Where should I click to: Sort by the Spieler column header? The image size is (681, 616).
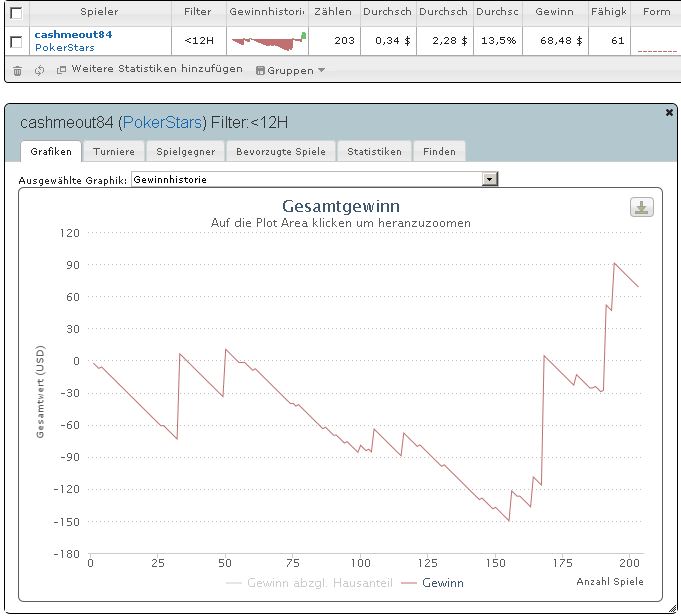click(x=99, y=12)
